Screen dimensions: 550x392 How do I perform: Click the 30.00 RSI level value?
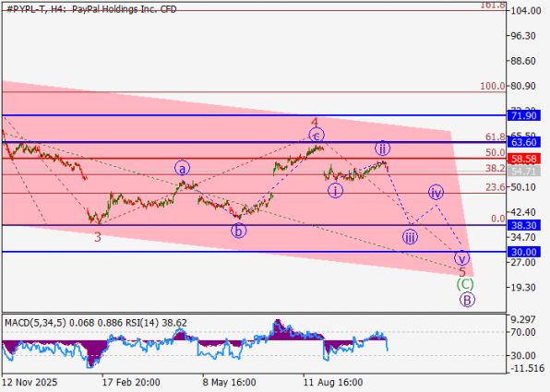523,355
